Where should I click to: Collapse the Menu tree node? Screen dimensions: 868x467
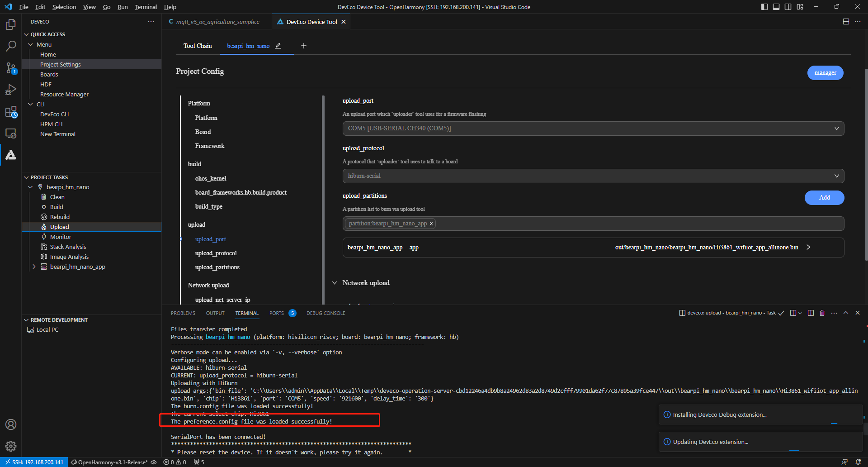(x=30, y=44)
